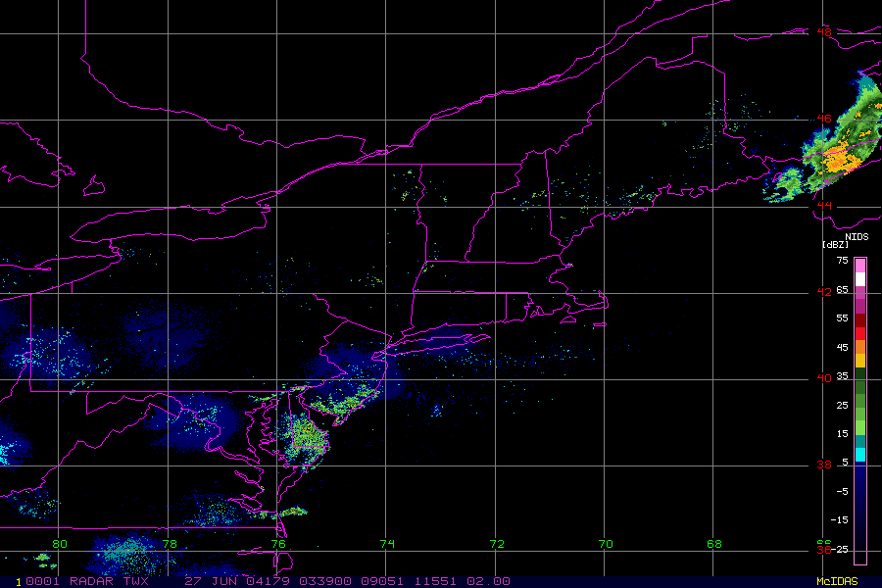
Task: Click the yellow McIDAS label
Action: [x=838, y=581]
